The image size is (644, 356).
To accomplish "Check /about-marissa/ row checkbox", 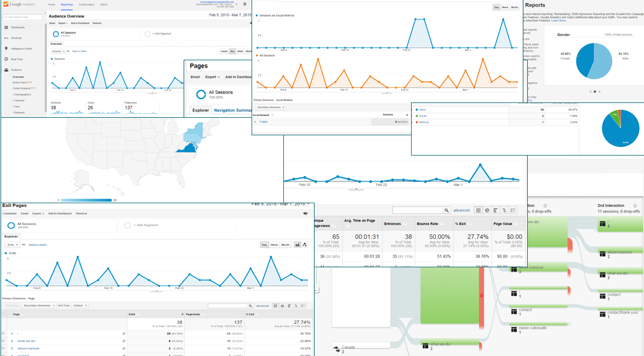I will click(x=3, y=349).
